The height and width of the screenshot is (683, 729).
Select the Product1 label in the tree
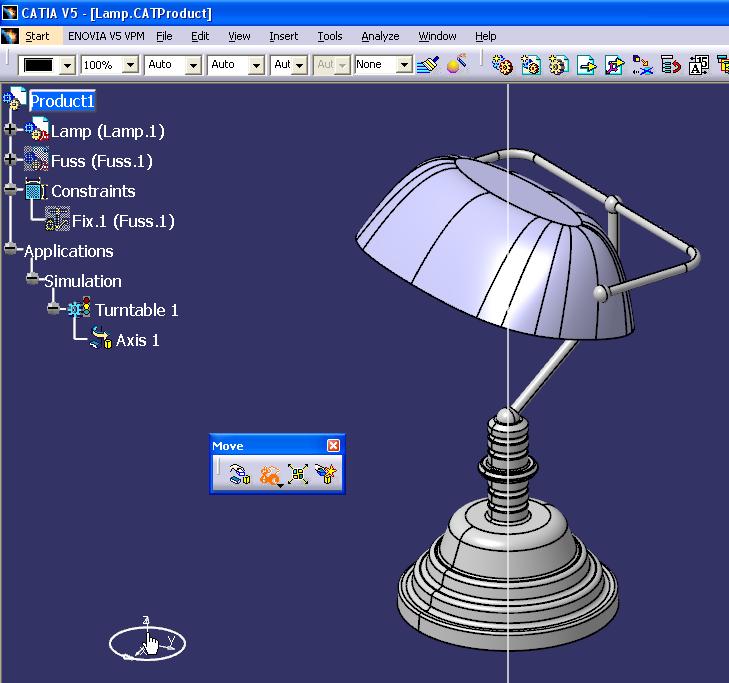click(62, 101)
